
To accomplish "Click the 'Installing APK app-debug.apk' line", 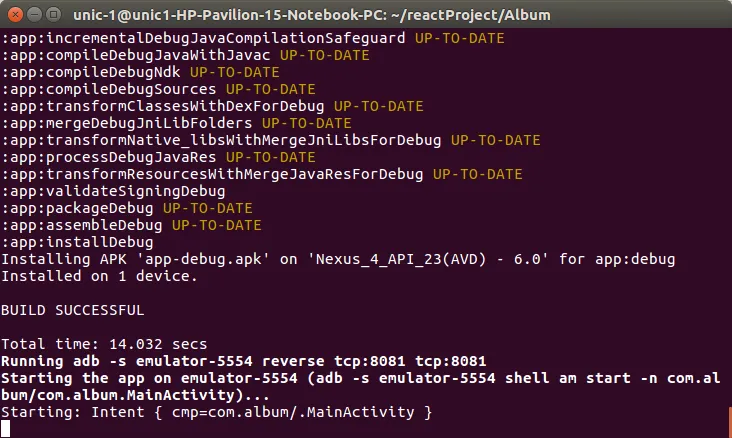I will 338,259.
